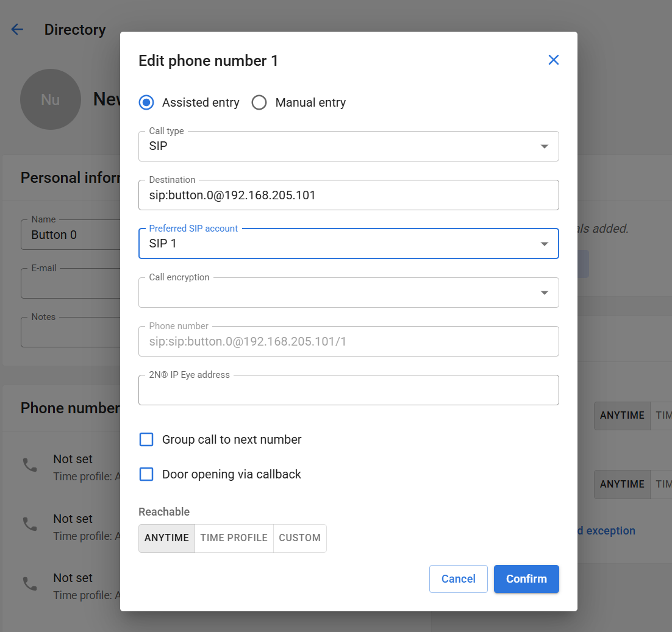
Task: Click the Nu avatar circle
Action: [51, 99]
